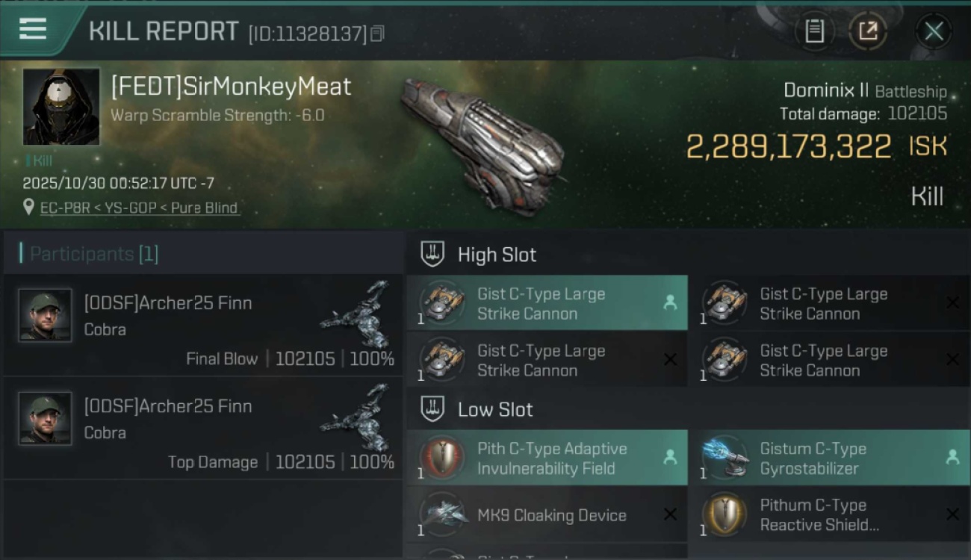Select the highlighted Gist C-Type Large Strike Cannon

tap(547, 304)
